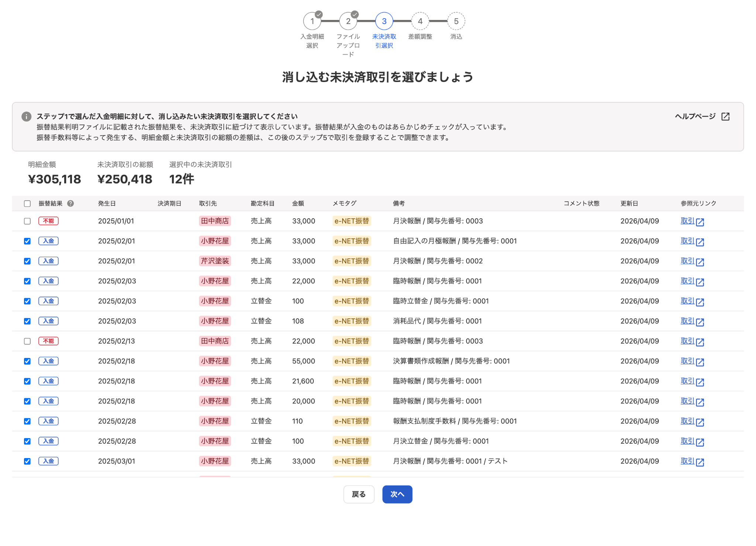Open 取引 link for 2025/02/03 22,000 row
Viewport: 756px width, 546px height.
tap(688, 281)
